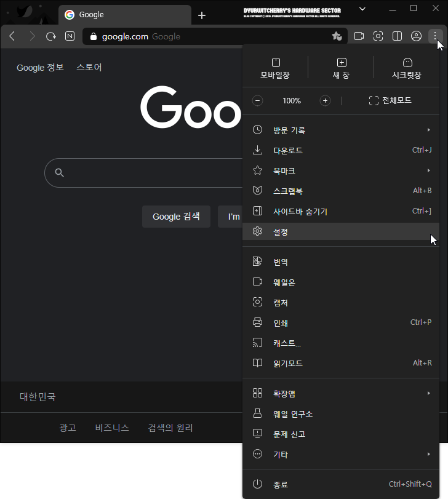Enable 읽기모드 reader mode
Screen dimensions: 448x499
pos(341,363)
